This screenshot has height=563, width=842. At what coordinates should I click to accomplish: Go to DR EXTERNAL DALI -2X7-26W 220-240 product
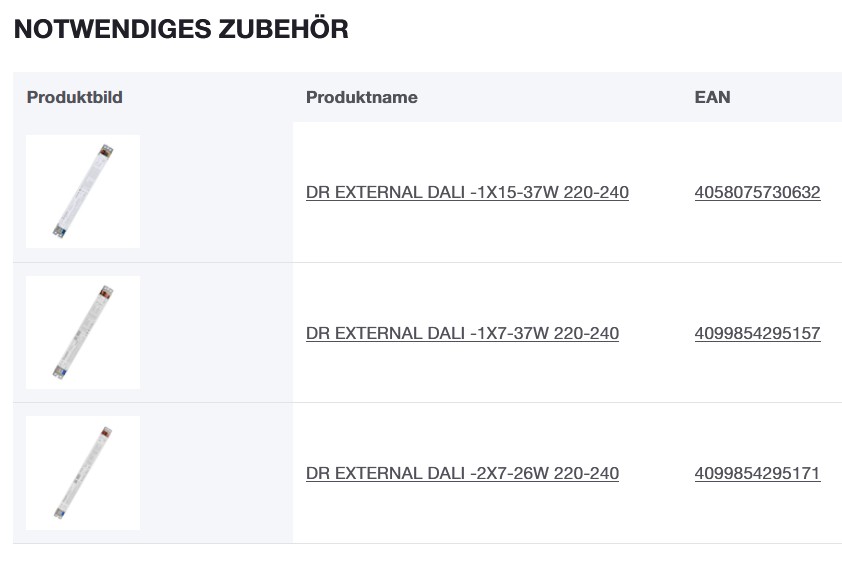tap(462, 473)
